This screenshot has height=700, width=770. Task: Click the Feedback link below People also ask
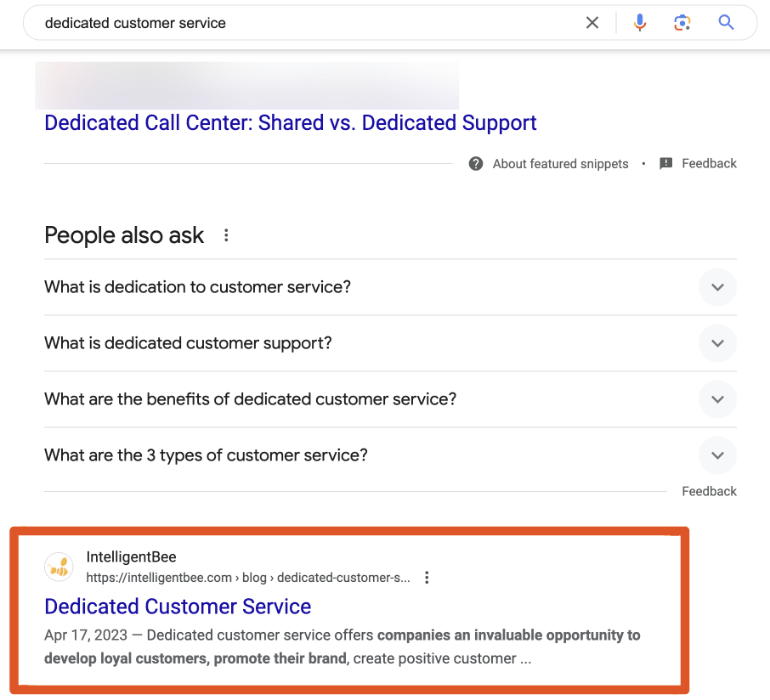pyautogui.click(x=709, y=491)
